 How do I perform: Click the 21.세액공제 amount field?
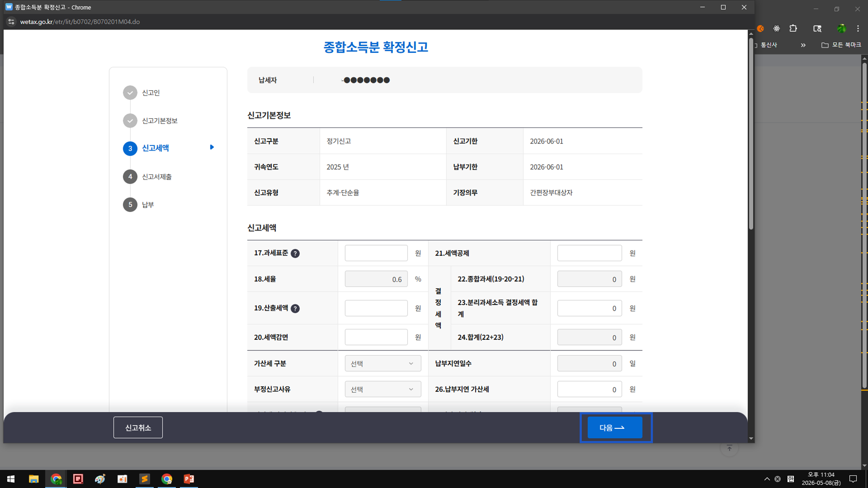click(589, 253)
